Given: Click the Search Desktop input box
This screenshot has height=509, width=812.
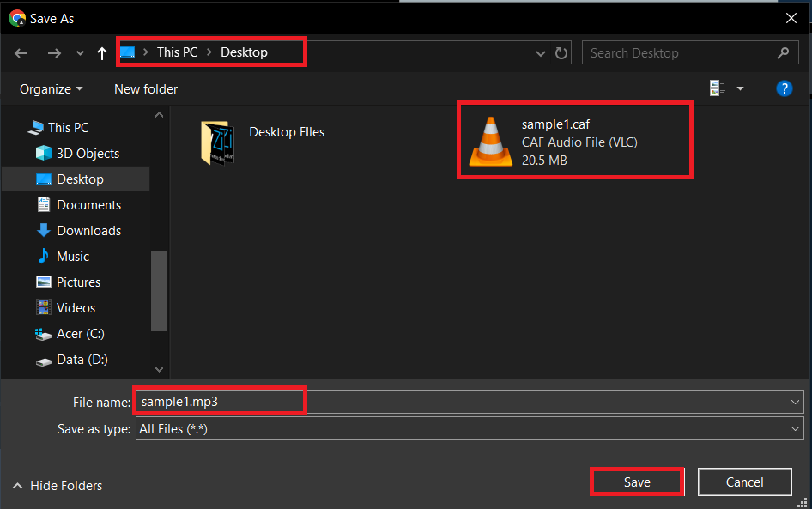Looking at the screenshot, I should pos(677,52).
